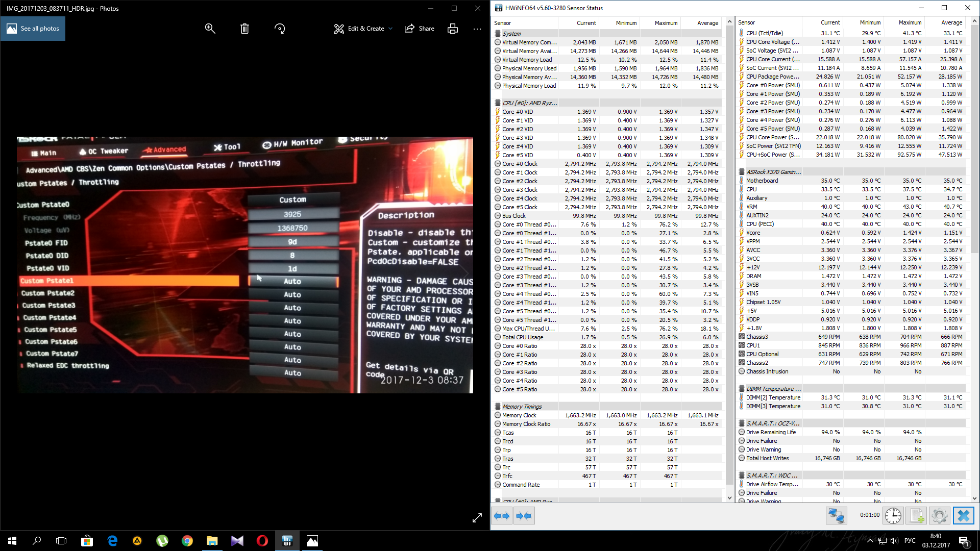Expand the photo to full screen
The height and width of the screenshot is (551, 980).
click(477, 518)
